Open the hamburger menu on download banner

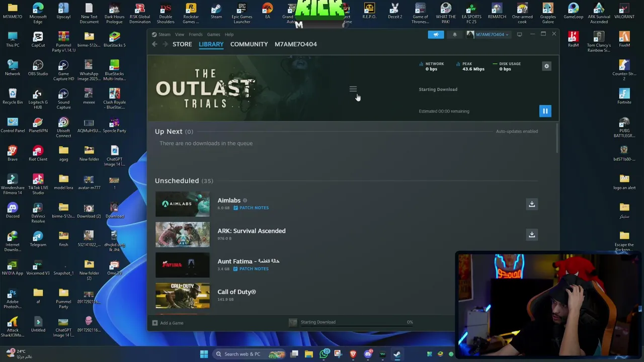coord(353,89)
